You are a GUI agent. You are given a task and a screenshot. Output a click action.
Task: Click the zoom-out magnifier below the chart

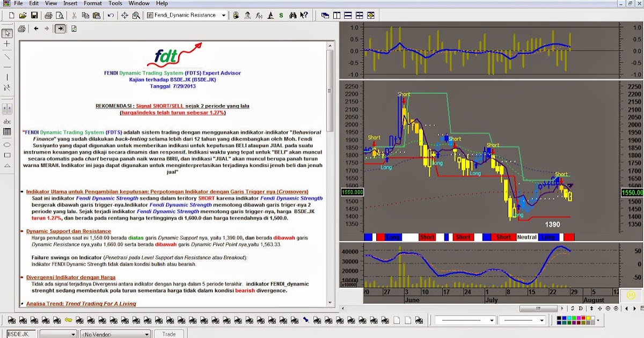tap(608, 308)
